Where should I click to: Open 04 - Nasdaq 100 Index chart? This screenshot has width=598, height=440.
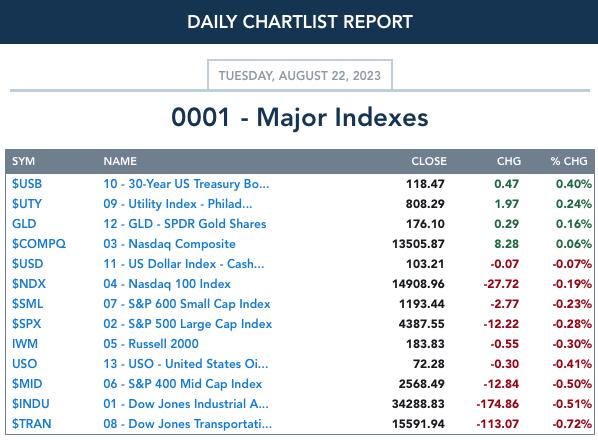167,284
